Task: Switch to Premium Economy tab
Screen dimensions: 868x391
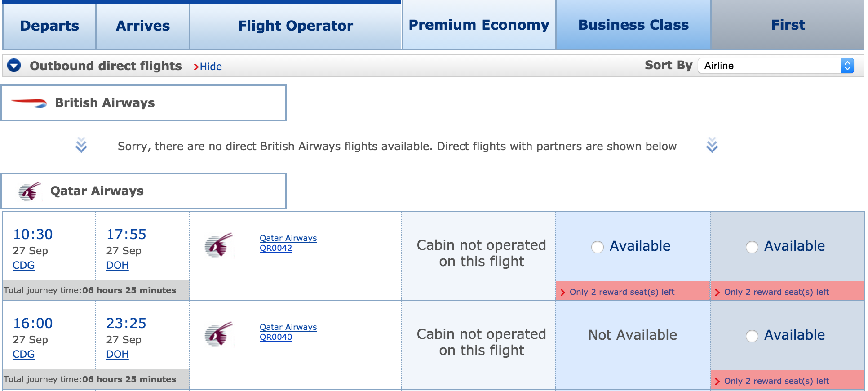Action: pos(479,25)
